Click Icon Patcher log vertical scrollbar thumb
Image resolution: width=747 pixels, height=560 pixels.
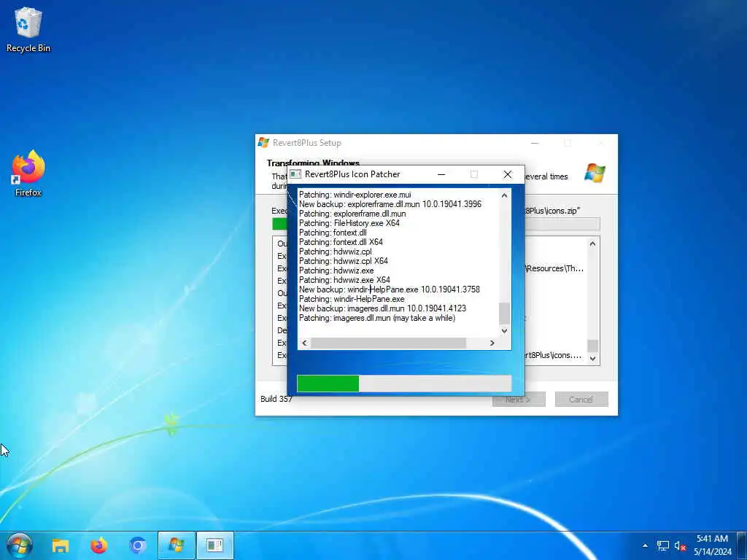(x=504, y=314)
